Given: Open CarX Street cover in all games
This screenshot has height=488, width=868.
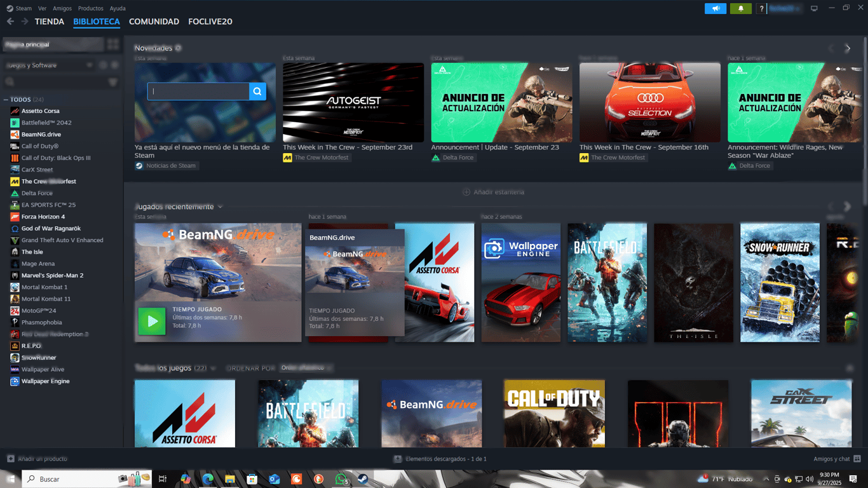Looking at the screenshot, I should coord(801,414).
